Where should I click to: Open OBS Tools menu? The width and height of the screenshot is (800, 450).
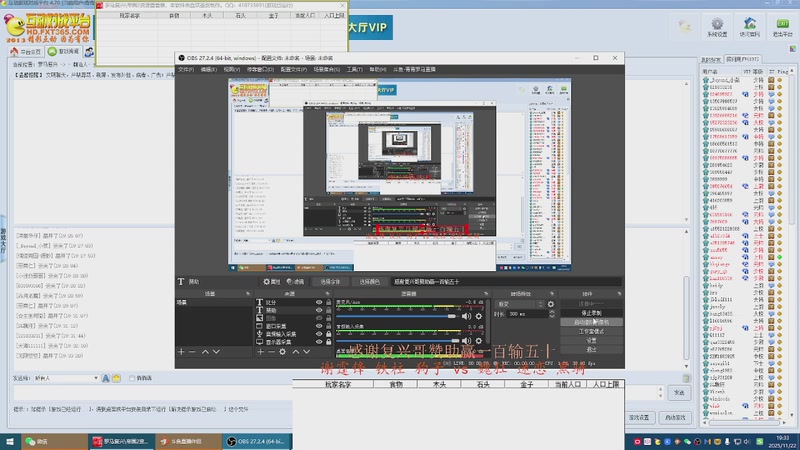[x=354, y=69]
